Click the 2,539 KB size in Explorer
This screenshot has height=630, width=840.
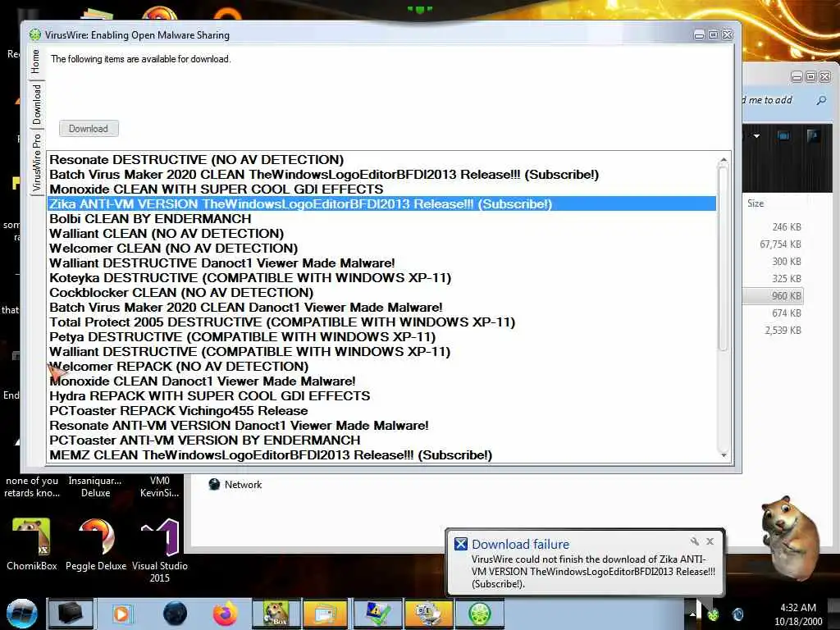tap(783, 331)
